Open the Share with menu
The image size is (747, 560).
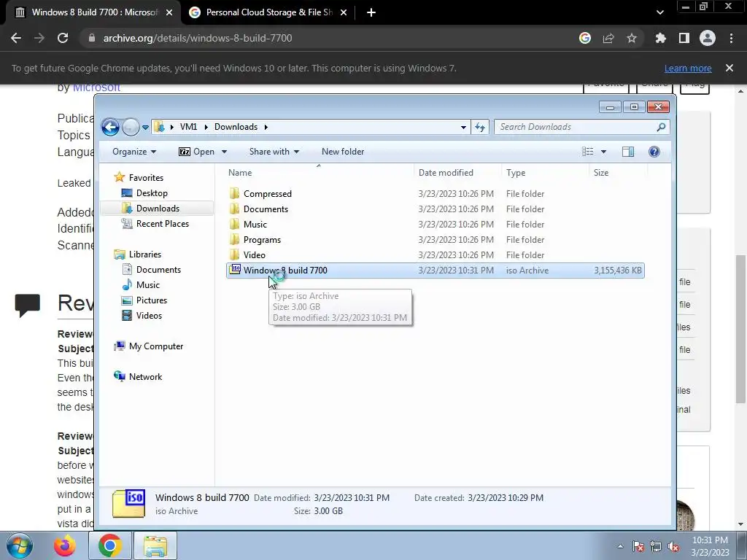[x=274, y=152]
